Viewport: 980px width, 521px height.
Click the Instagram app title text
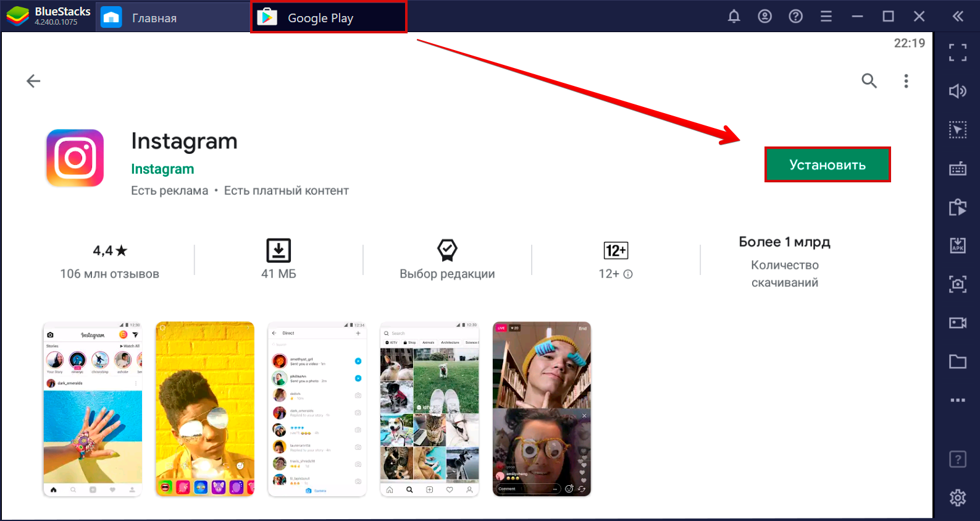(x=184, y=142)
